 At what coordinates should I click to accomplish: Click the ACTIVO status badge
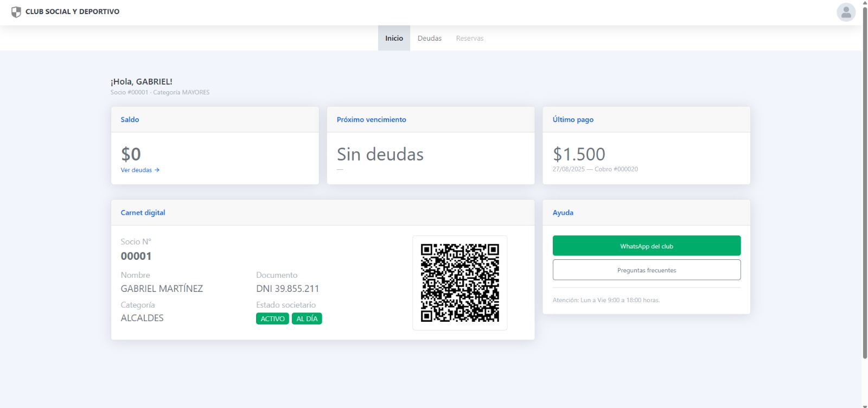point(272,319)
